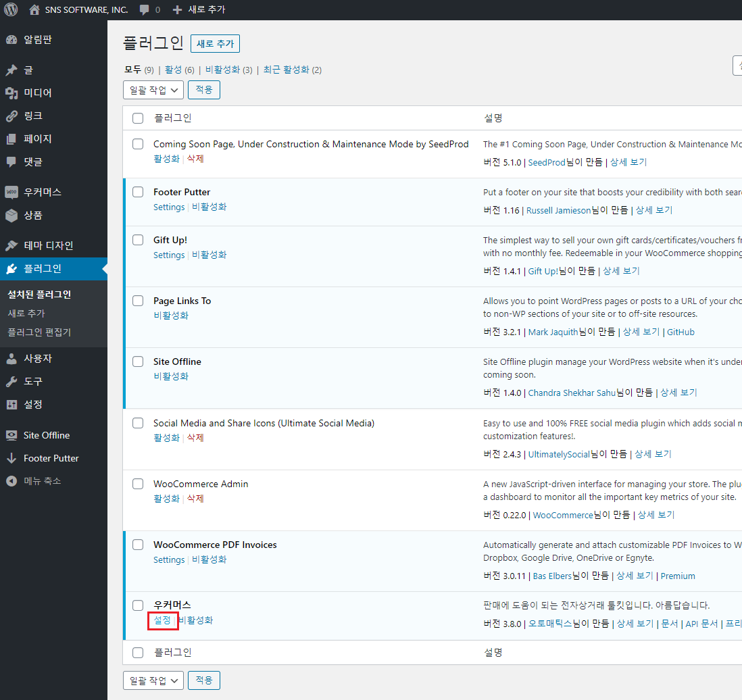Open 플러그인 편집기 submenu item
Viewport: 742px width, 700px height.
[39, 332]
